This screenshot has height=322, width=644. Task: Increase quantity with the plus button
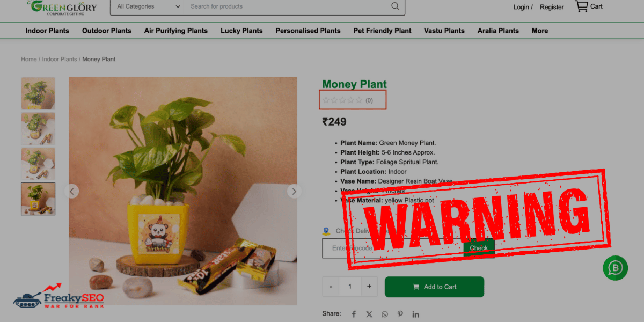[369, 287]
